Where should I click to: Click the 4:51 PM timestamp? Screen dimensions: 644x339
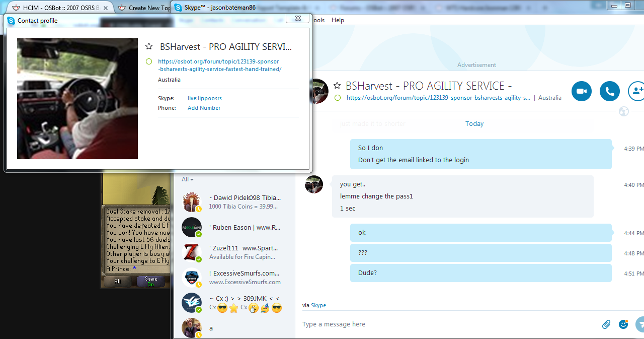point(633,274)
